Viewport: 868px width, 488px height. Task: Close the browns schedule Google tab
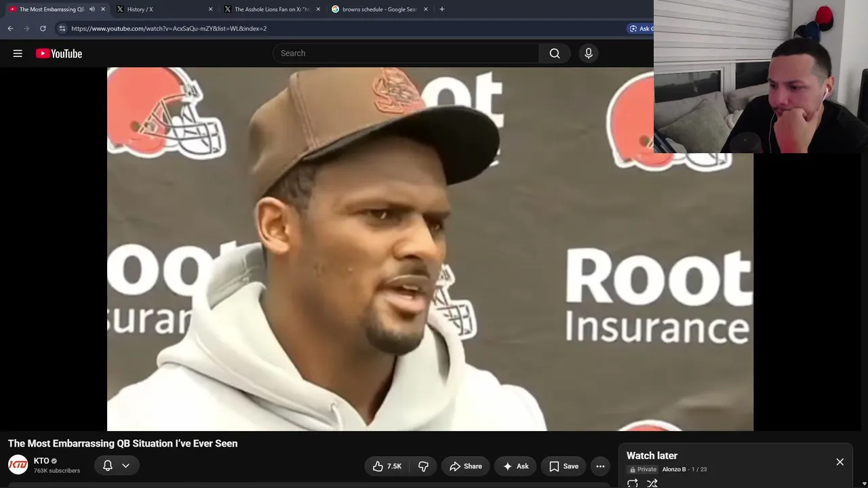click(x=426, y=9)
